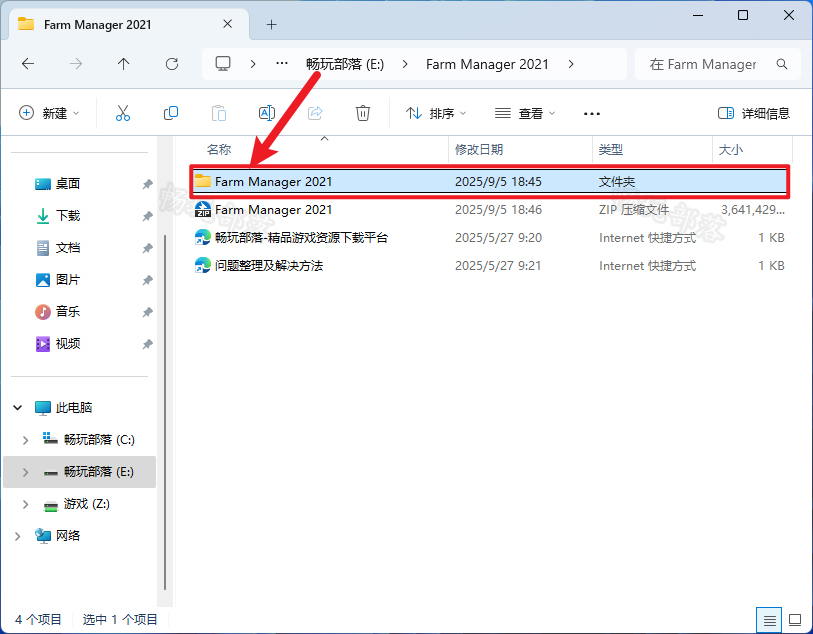Click the Delete trash can icon
The width and height of the screenshot is (813, 634).
(x=362, y=113)
